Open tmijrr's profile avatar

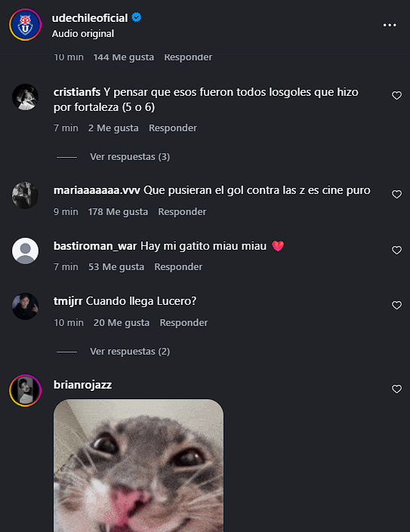(x=25, y=306)
